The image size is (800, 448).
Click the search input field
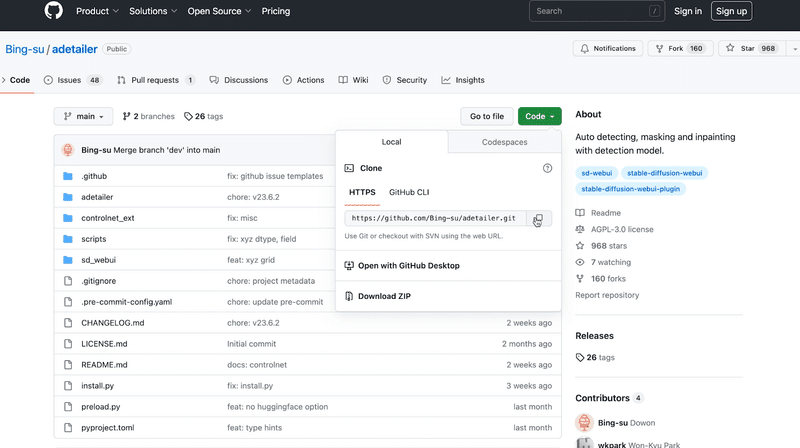point(597,11)
